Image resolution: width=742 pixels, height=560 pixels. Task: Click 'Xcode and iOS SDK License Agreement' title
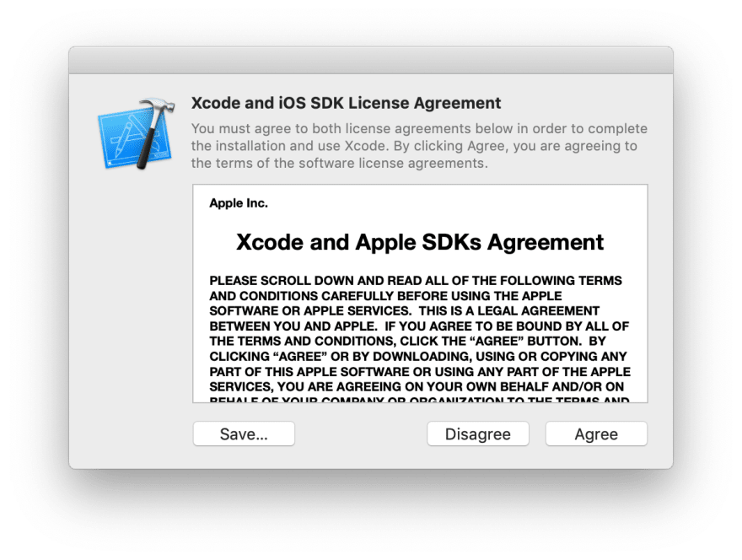click(346, 103)
